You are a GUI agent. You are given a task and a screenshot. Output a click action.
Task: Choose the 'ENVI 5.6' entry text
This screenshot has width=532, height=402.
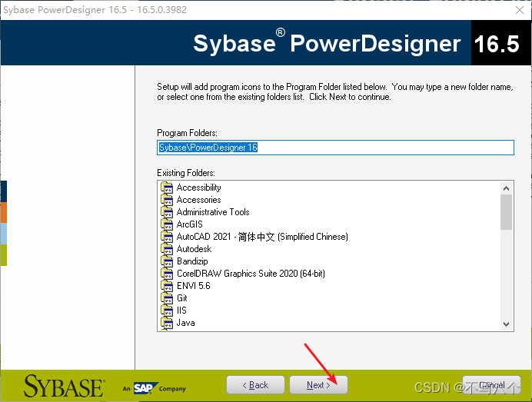[x=194, y=286]
